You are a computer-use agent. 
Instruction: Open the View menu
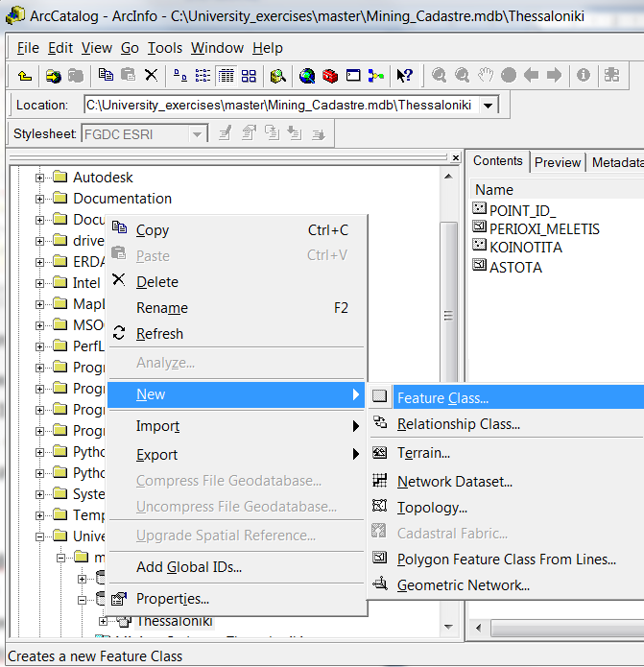[97, 48]
